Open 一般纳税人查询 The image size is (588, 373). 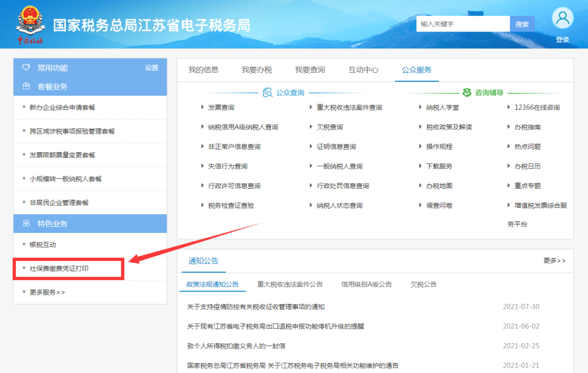pos(339,166)
